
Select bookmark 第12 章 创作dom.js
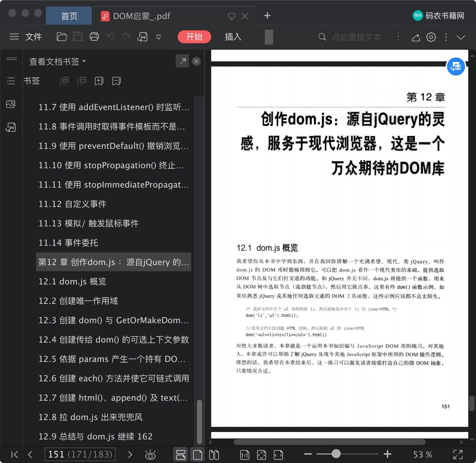pos(114,262)
